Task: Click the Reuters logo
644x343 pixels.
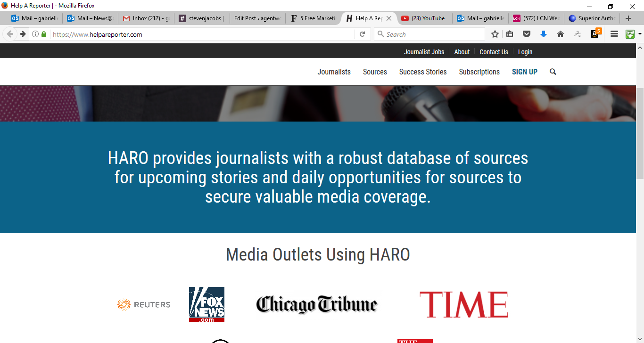Action: (x=144, y=304)
